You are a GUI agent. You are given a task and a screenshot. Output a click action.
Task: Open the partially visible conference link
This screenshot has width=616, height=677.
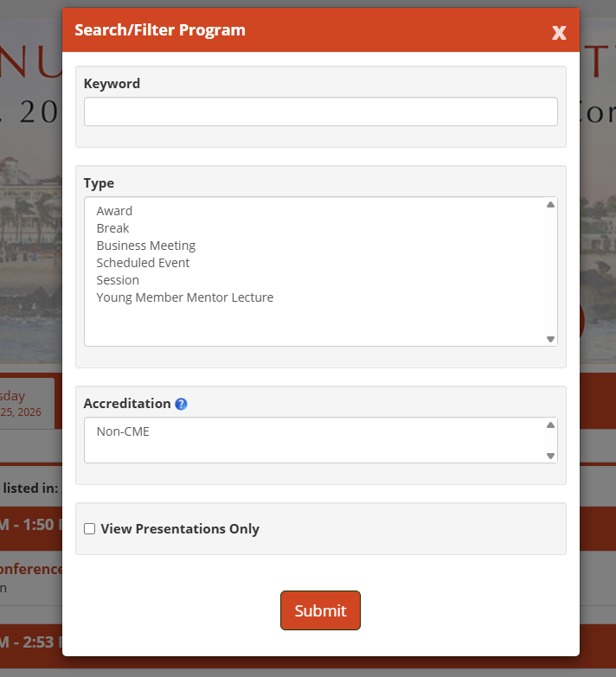[31, 570]
